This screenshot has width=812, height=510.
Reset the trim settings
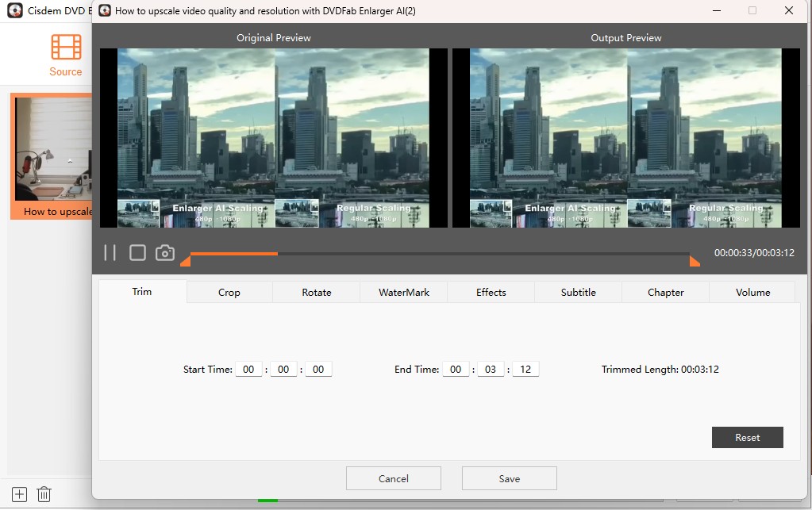tap(747, 437)
